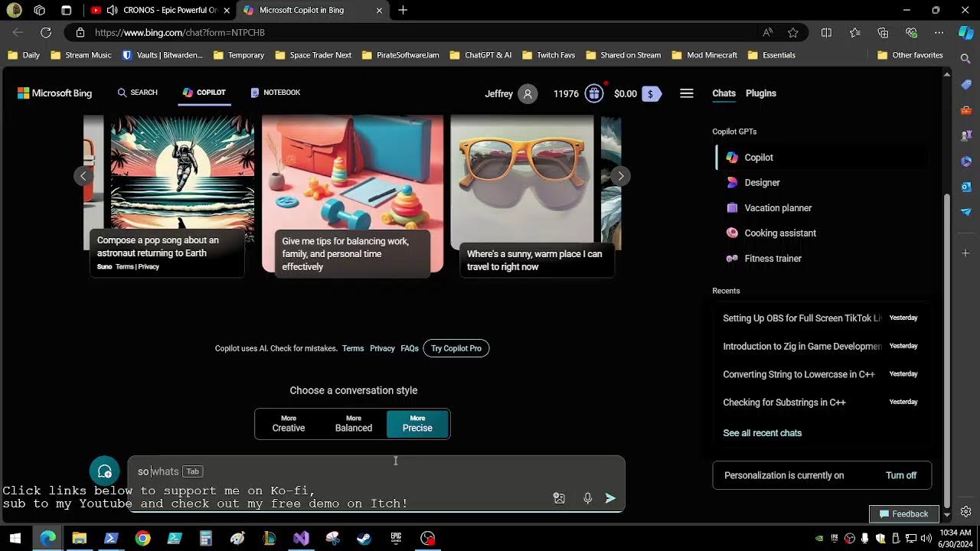This screenshot has height=551, width=980.
Task: Click the Try Copilot Pro button
Action: (456, 348)
